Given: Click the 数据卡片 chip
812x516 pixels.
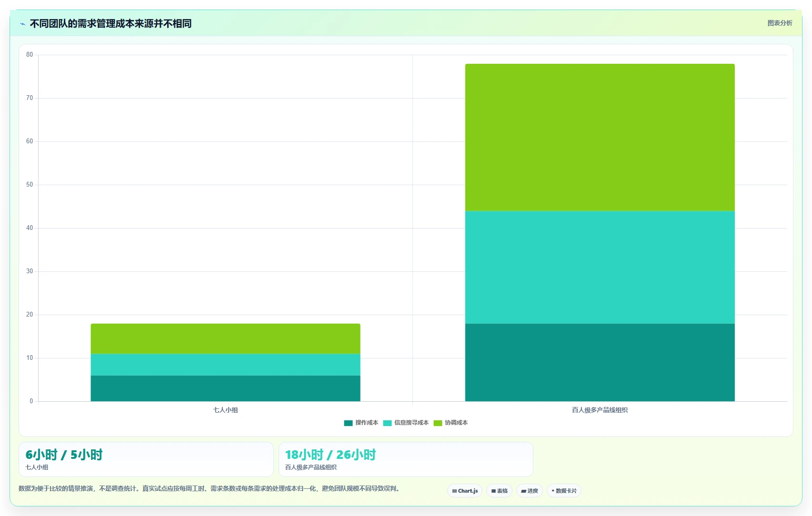Looking at the screenshot, I should 564,491.
